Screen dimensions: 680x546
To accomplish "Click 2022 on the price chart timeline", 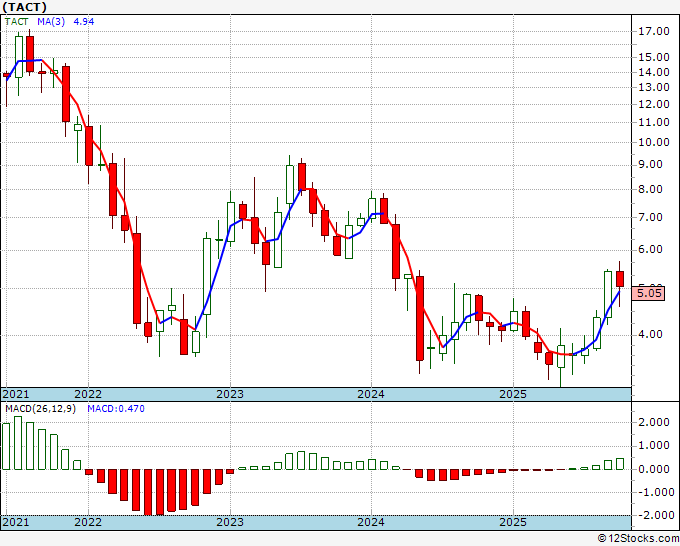I will coord(88,394).
